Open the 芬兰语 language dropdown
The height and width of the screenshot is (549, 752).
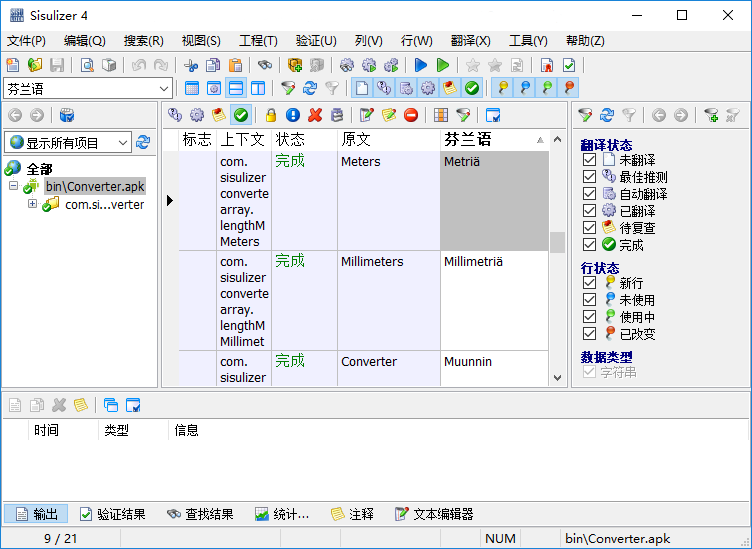(164, 89)
